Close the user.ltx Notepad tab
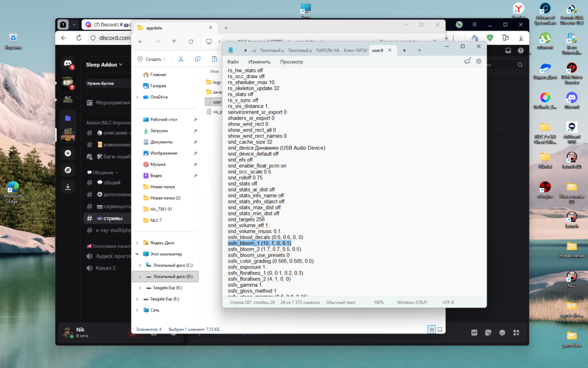This screenshot has height=368, width=588. 390,50
